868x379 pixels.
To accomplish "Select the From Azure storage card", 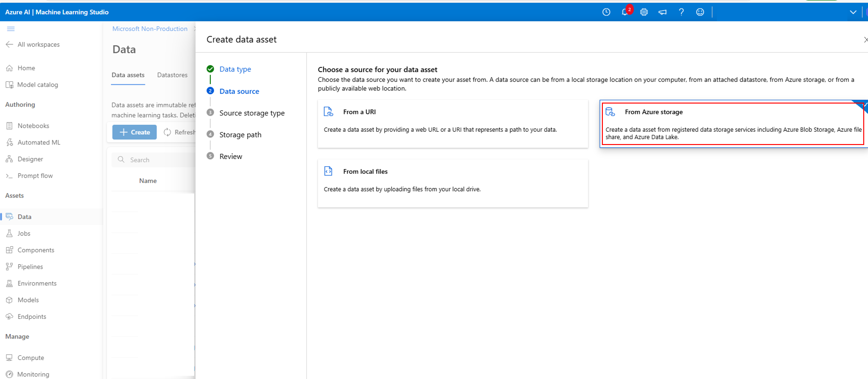I will pos(732,123).
